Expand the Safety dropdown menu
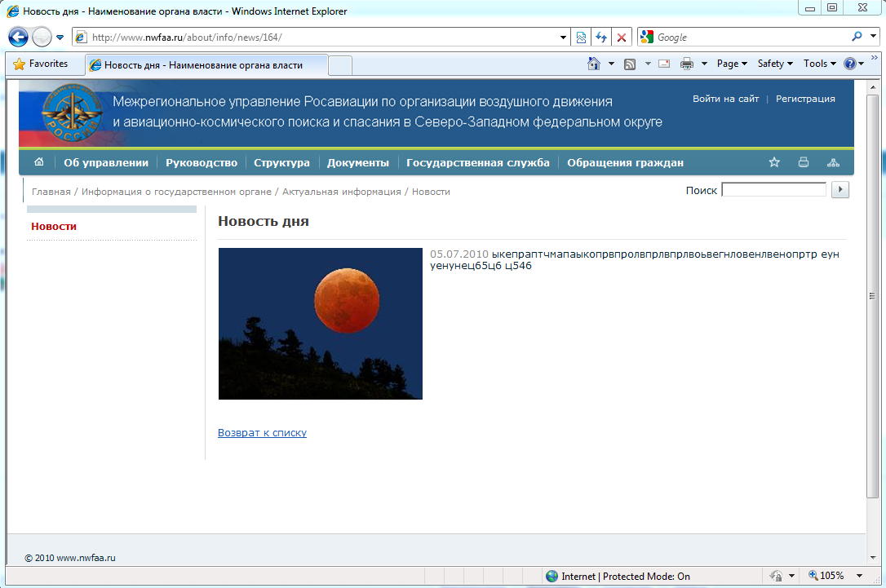 (x=775, y=64)
